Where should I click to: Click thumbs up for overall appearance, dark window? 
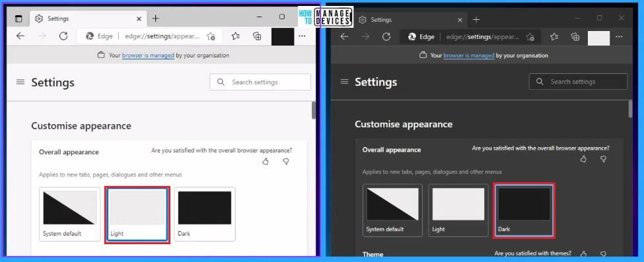point(583,159)
